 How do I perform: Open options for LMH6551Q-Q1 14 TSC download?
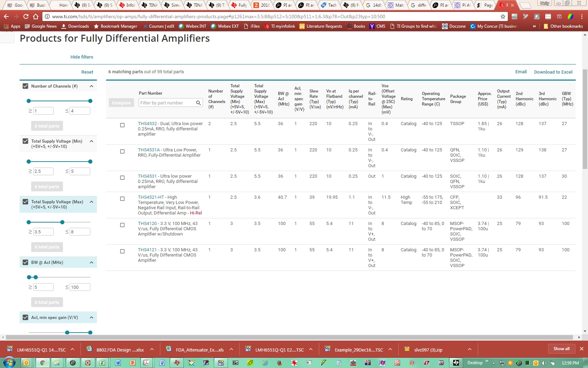[x=72, y=349]
